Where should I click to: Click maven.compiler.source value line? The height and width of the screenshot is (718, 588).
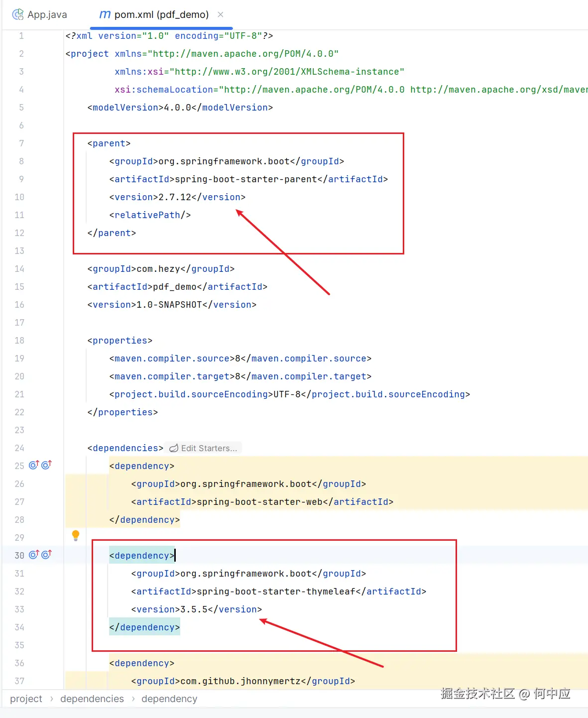point(240,359)
